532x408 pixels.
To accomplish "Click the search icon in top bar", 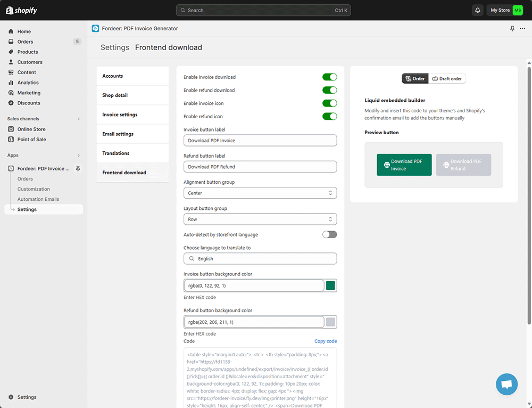I will click(x=183, y=10).
